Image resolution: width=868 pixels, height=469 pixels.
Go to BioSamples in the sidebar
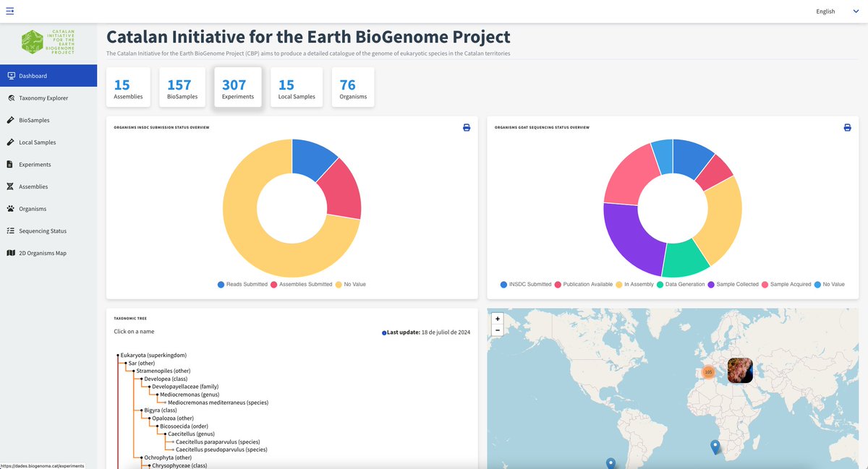[x=48, y=120]
